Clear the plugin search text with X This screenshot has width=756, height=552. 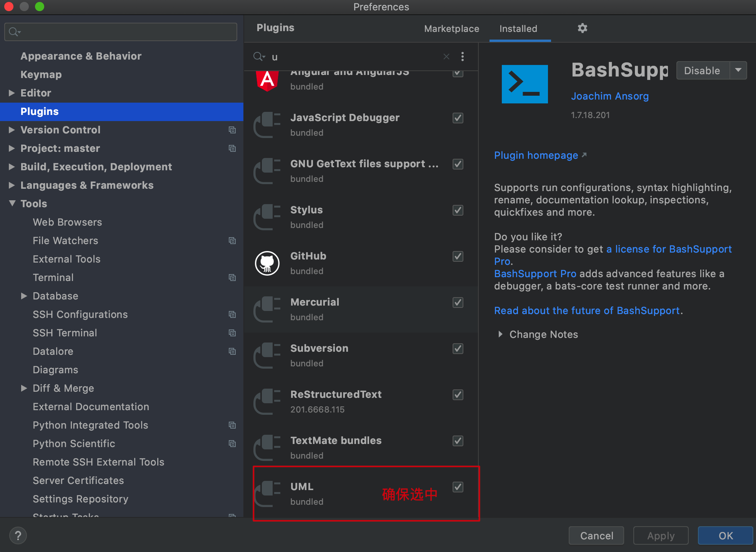446,57
